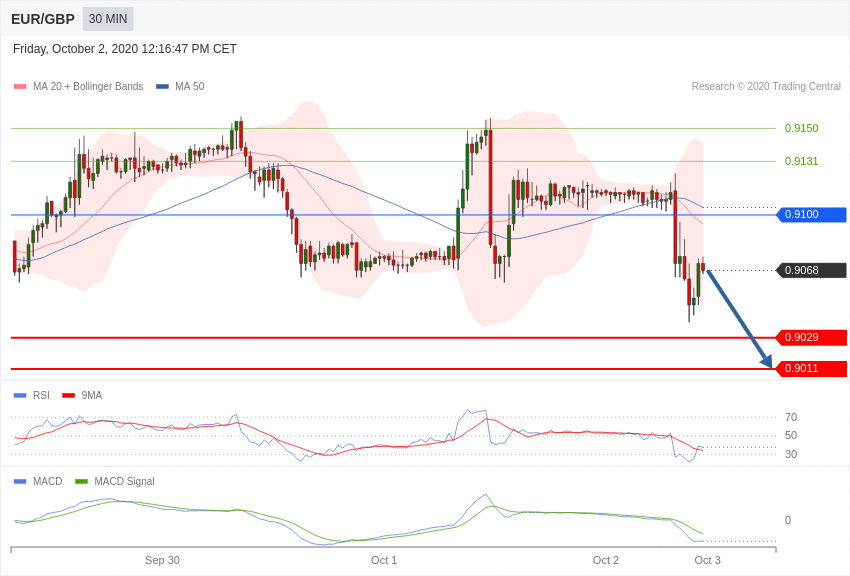This screenshot has height=576, width=850.
Task: Click the MA 50 legend swatch
Action: click(162, 86)
